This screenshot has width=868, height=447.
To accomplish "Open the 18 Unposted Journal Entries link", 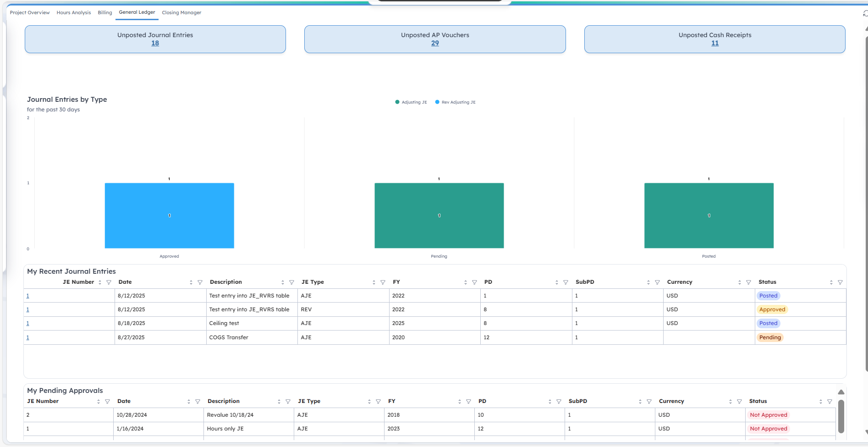I will tap(155, 43).
